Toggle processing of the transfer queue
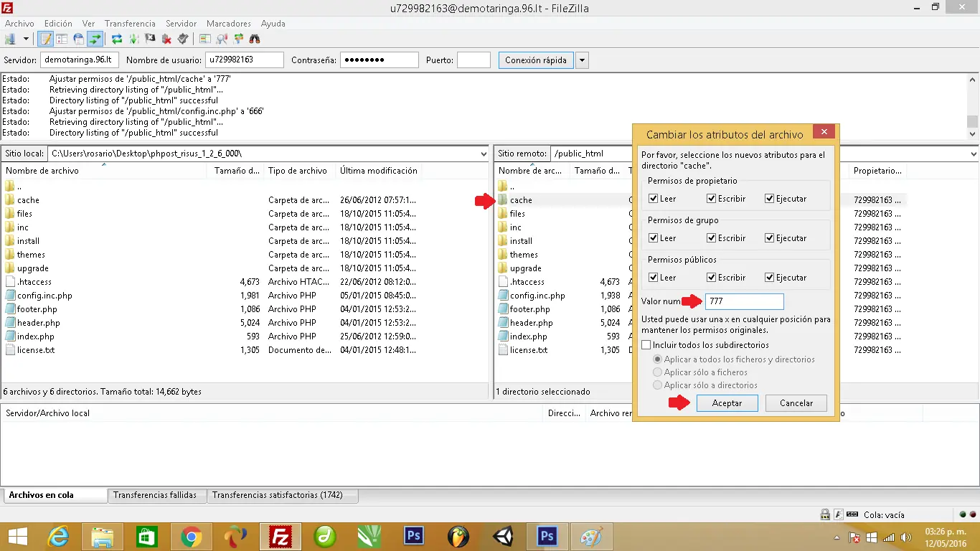The image size is (980, 551). (133, 39)
